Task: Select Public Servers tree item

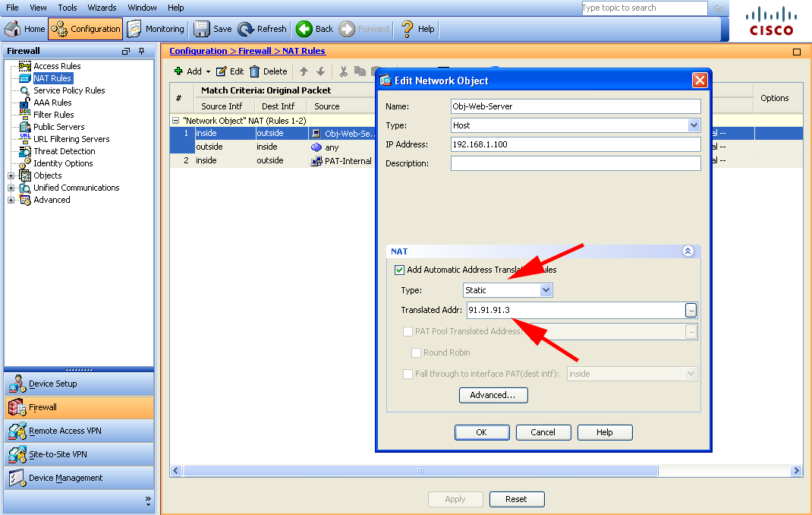Action: point(58,127)
